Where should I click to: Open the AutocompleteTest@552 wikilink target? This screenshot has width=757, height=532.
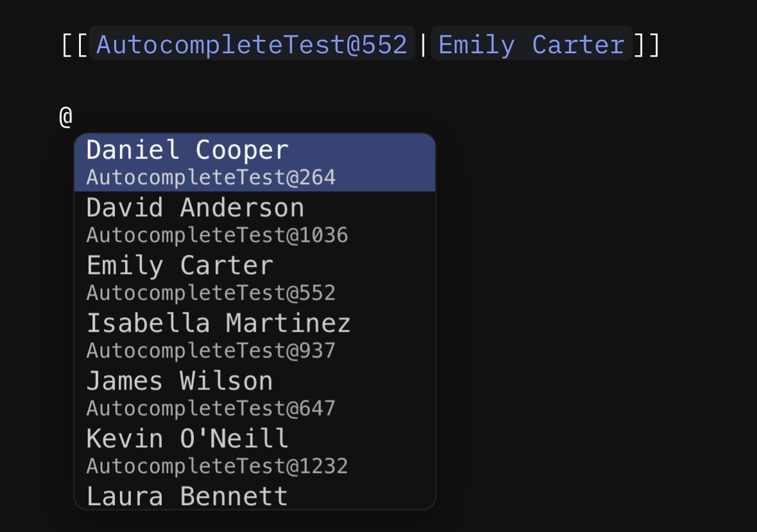pos(252,45)
